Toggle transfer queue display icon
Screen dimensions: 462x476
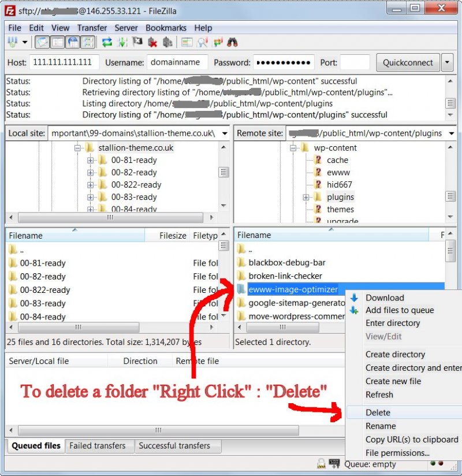(x=88, y=42)
